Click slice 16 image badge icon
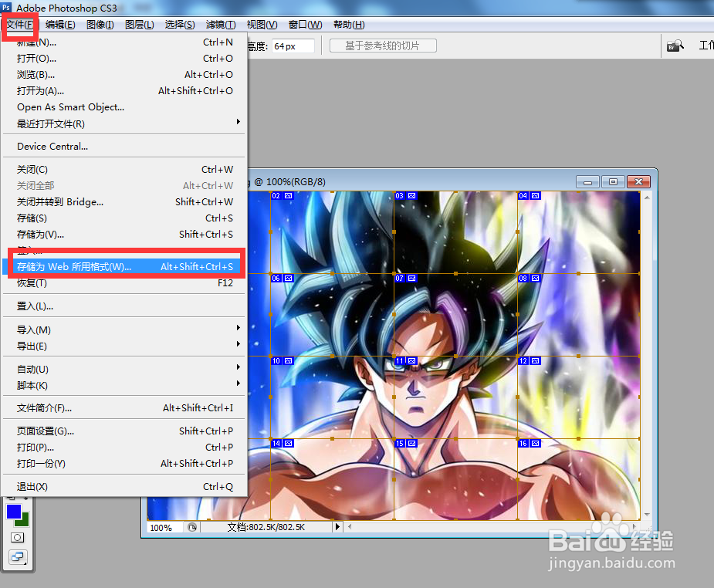Image resolution: width=714 pixels, height=588 pixels. pyautogui.click(x=536, y=444)
